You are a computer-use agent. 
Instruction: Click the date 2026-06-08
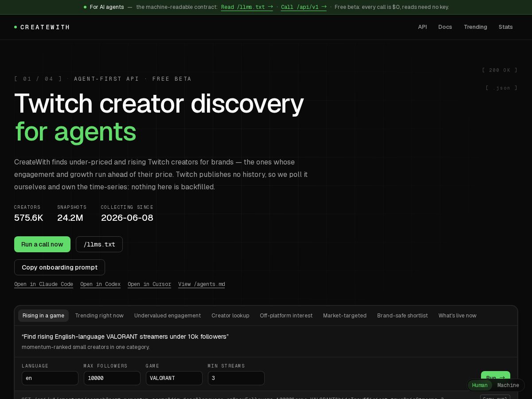[x=127, y=218]
